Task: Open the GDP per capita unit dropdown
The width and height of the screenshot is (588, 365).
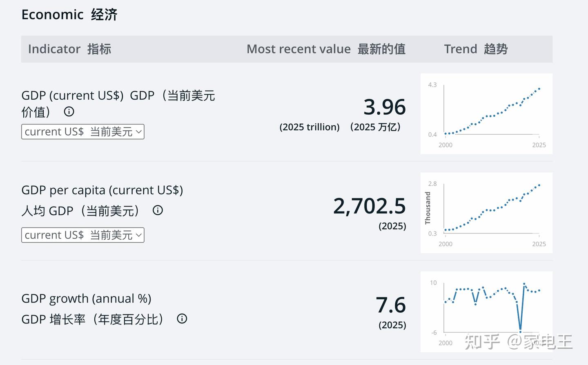Action: click(83, 235)
